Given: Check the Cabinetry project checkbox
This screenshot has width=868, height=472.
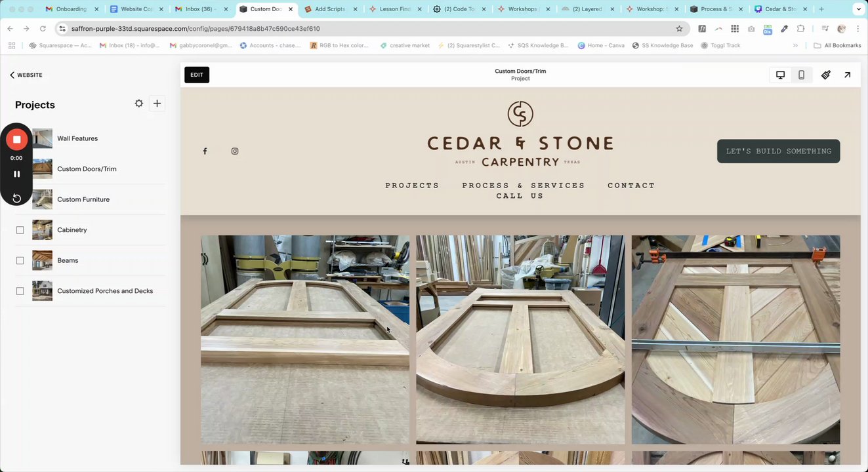Looking at the screenshot, I should 20,230.
